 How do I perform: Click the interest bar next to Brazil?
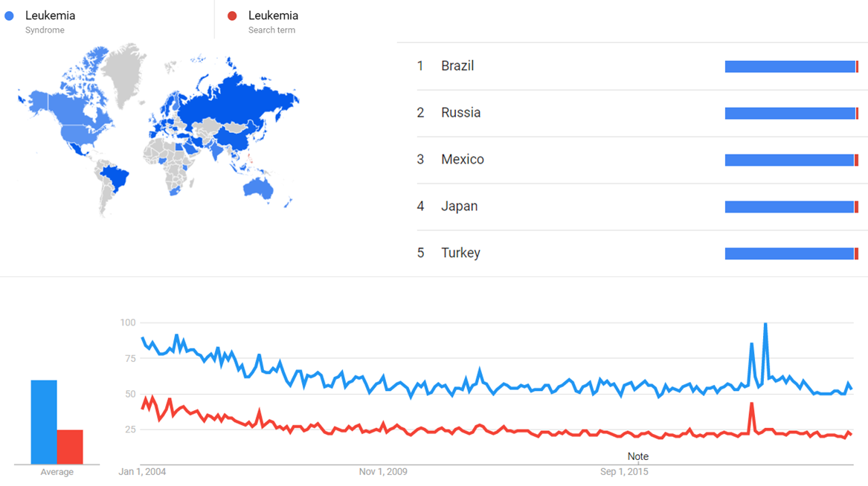(791, 67)
